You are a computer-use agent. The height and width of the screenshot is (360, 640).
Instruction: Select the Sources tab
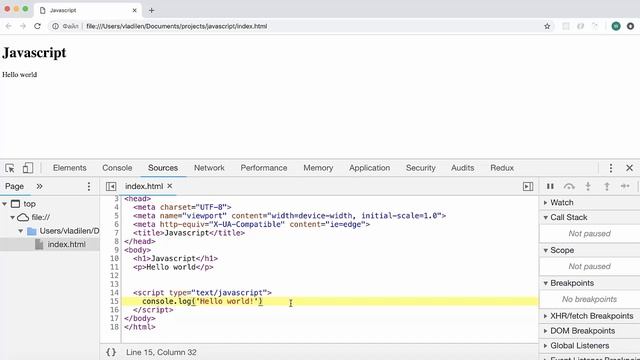click(163, 168)
